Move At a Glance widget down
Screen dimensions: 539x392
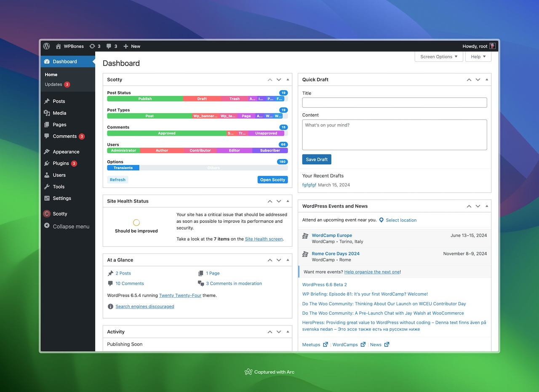(279, 260)
